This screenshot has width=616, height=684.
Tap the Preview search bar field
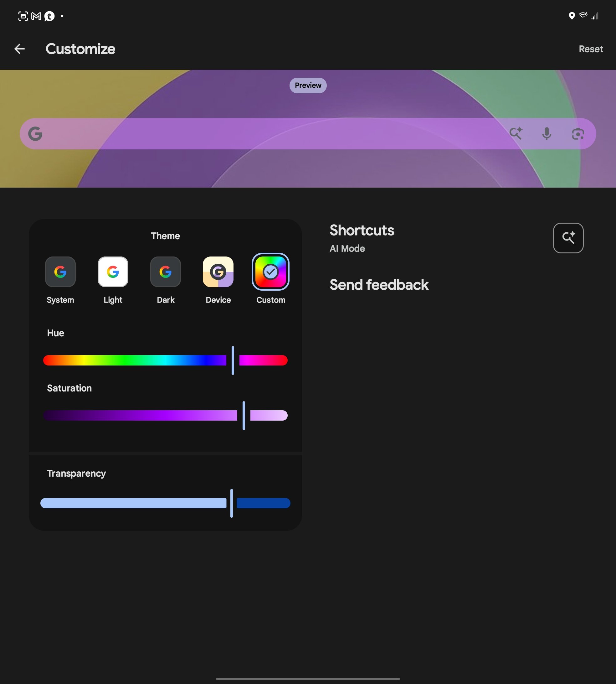[x=271, y=134]
